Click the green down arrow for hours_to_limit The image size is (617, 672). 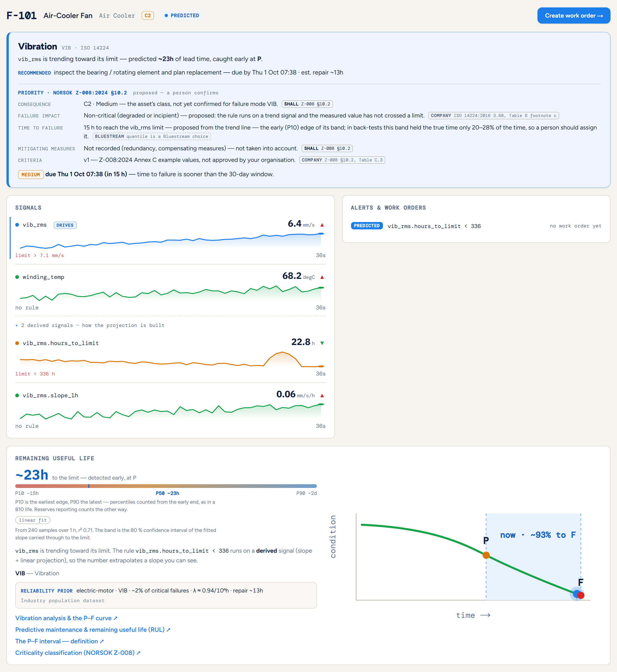pos(322,343)
